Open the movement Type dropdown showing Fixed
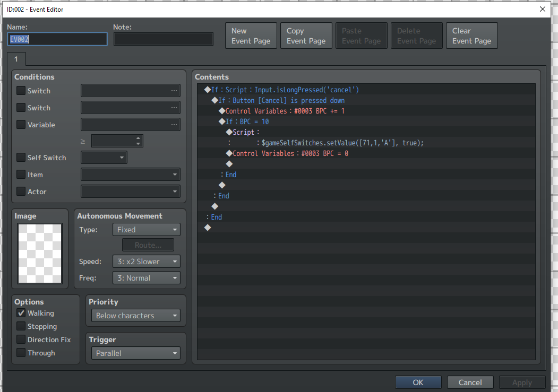Viewport: 558px width, 392px height. point(146,230)
